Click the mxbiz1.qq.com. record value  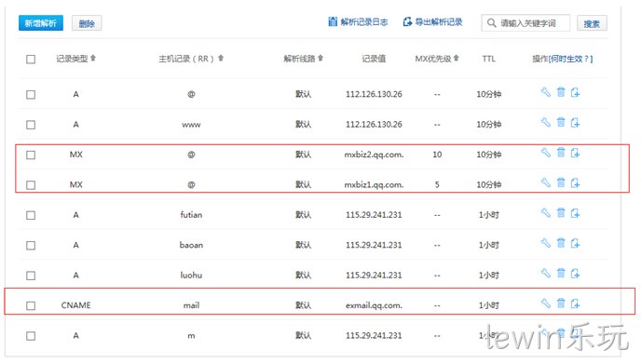(374, 185)
